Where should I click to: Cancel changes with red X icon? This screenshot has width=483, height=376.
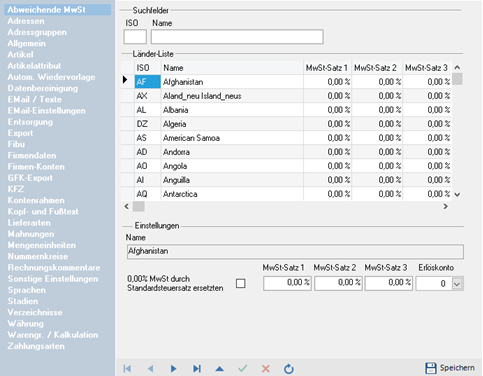(266, 368)
